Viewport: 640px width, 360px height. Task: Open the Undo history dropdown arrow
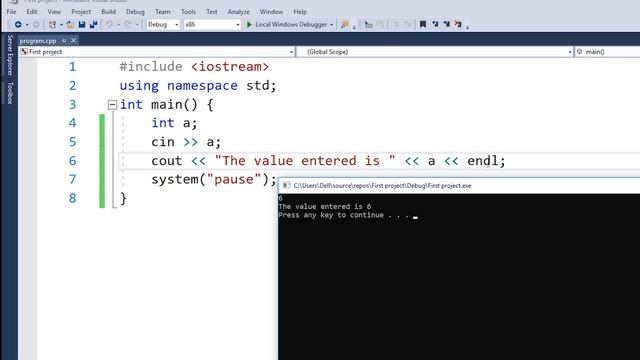[118, 25]
